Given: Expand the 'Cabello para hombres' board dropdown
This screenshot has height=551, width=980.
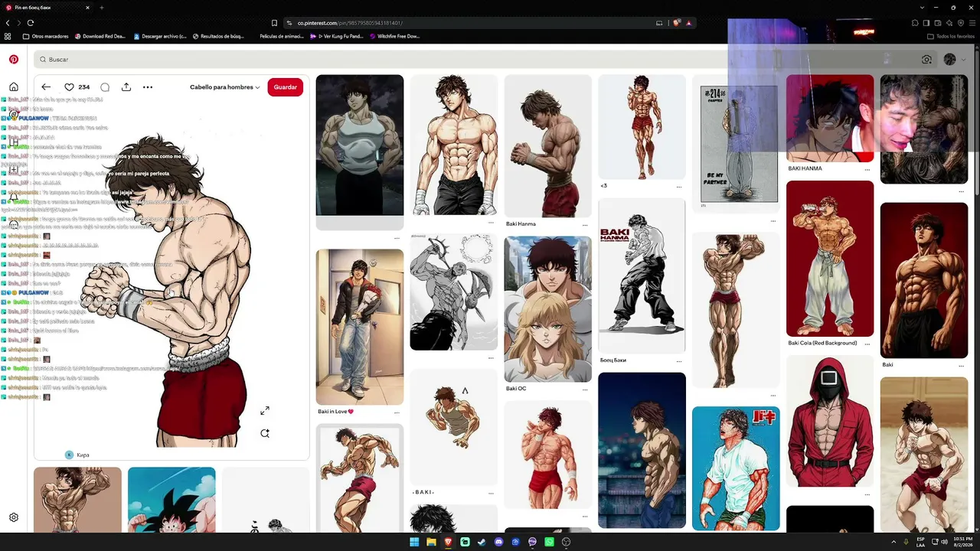Looking at the screenshot, I should click(x=225, y=87).
